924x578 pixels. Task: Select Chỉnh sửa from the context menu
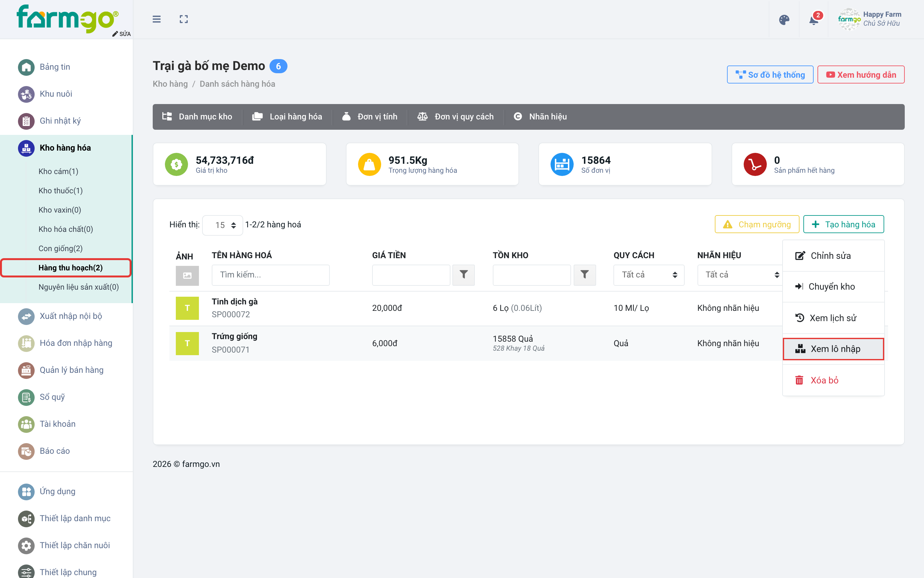tap(833, 256)
